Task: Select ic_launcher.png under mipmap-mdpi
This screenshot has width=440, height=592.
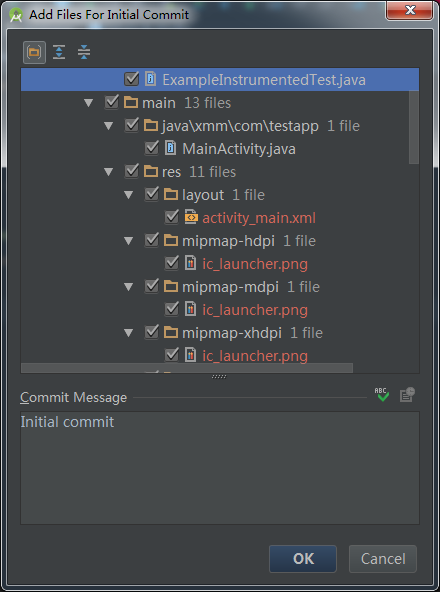Action: tap(255, 310)
